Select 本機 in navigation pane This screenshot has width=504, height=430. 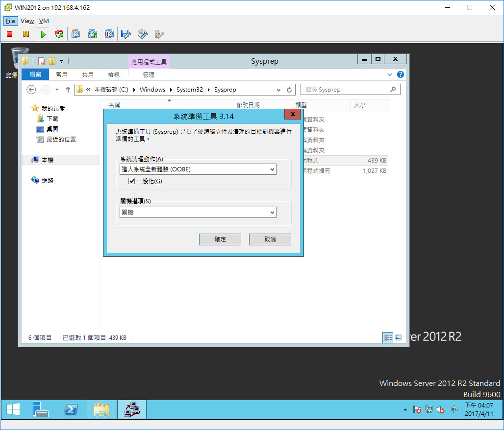click(x=47, y=160)
